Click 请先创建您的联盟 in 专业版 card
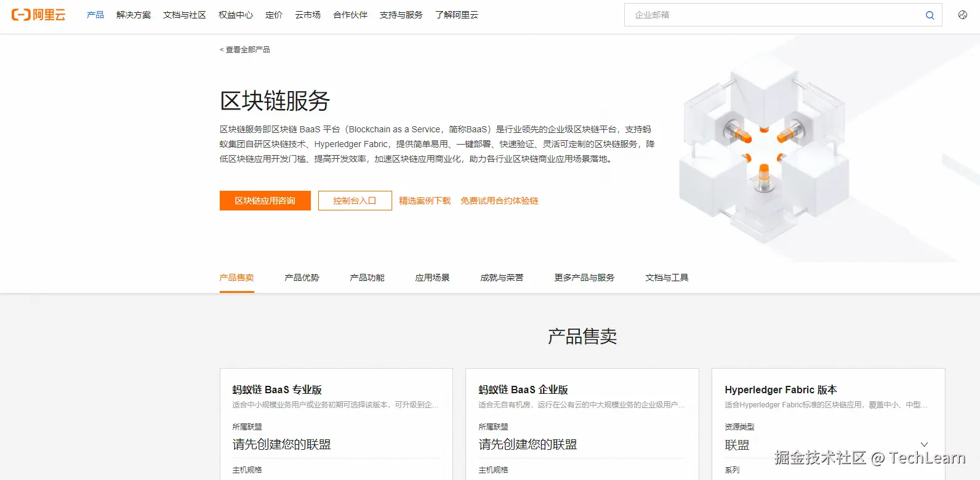This screenshot has width=980, height=480. tap(282, 444)
